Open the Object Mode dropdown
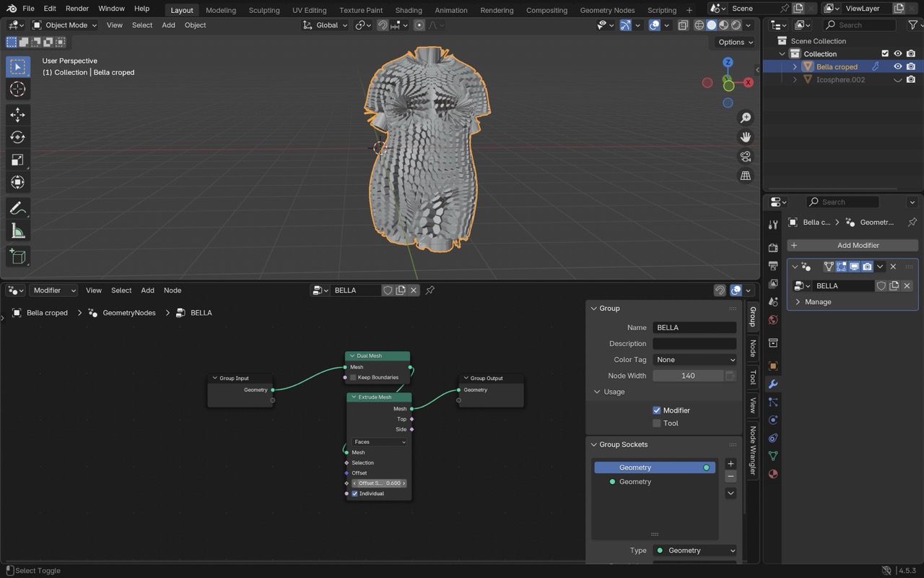 [65, 25]
